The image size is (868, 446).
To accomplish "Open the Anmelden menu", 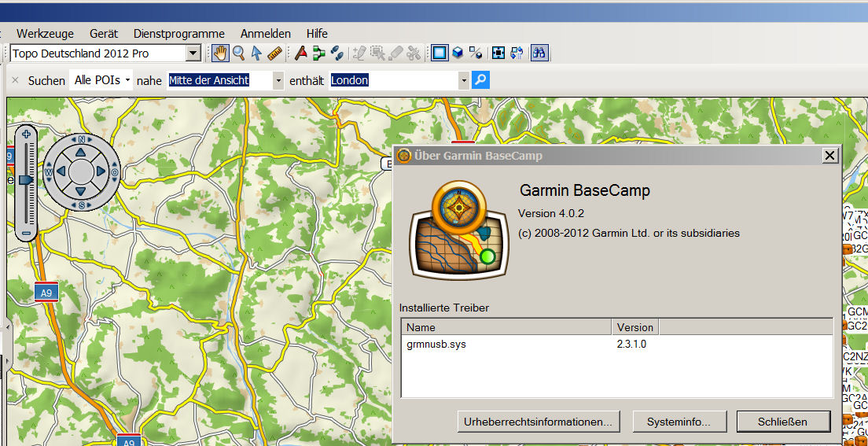I will 265,34.
